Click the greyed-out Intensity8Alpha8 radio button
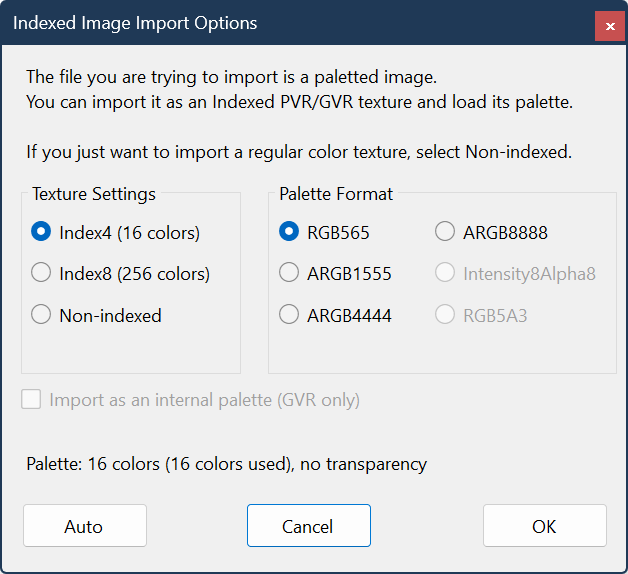The width and height of the screenshot is (628, 574). 445,273
